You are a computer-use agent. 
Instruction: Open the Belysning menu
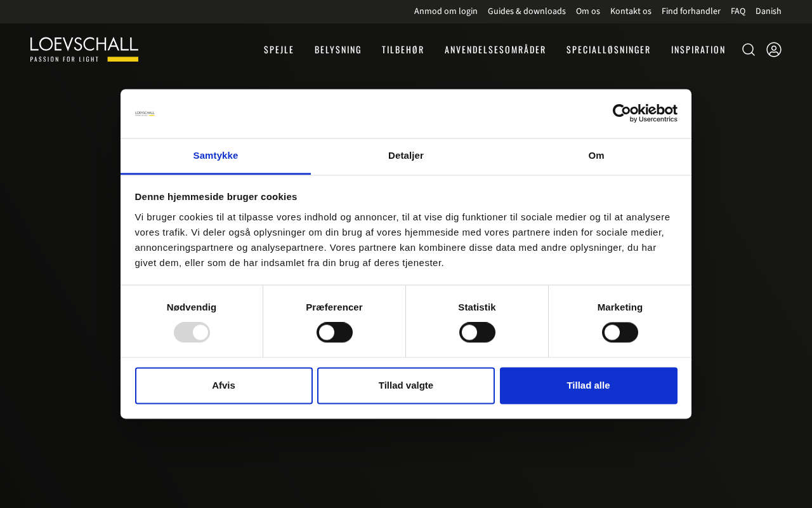tap(338, 50)
